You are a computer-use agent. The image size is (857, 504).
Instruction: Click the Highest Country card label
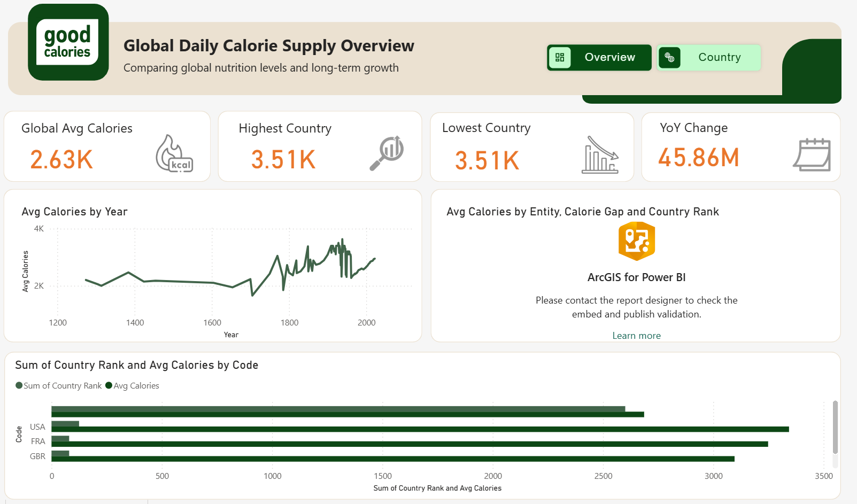click(x=285, y=128)
